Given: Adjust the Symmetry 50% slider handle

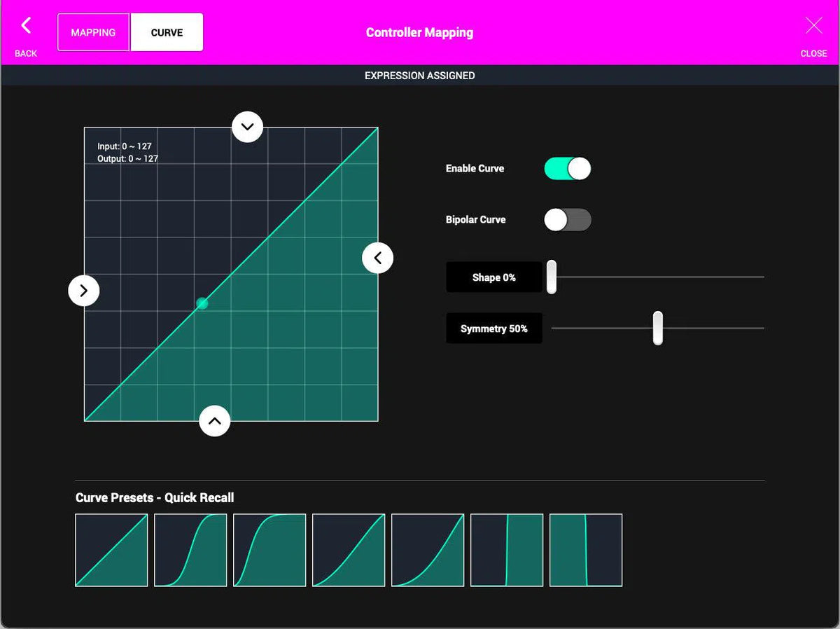Looking at the screenshot, I should pyautogui.click(x=657, y=328).
